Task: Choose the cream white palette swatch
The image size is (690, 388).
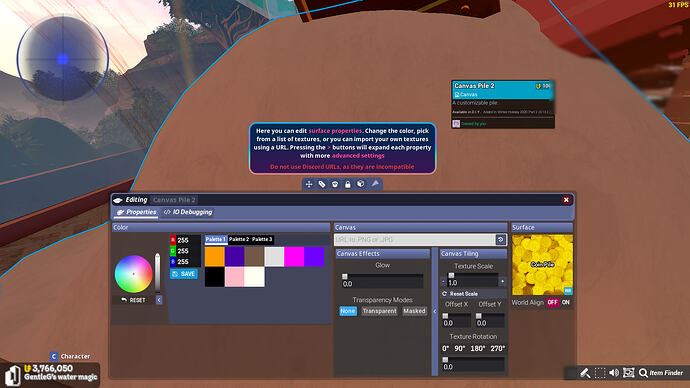Action: point(254,277)
